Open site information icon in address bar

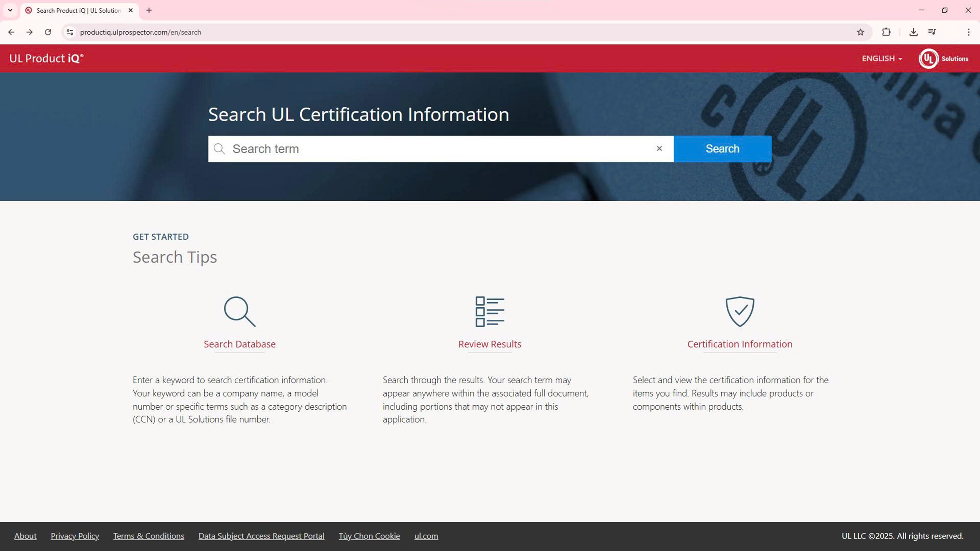coord(70,32)
